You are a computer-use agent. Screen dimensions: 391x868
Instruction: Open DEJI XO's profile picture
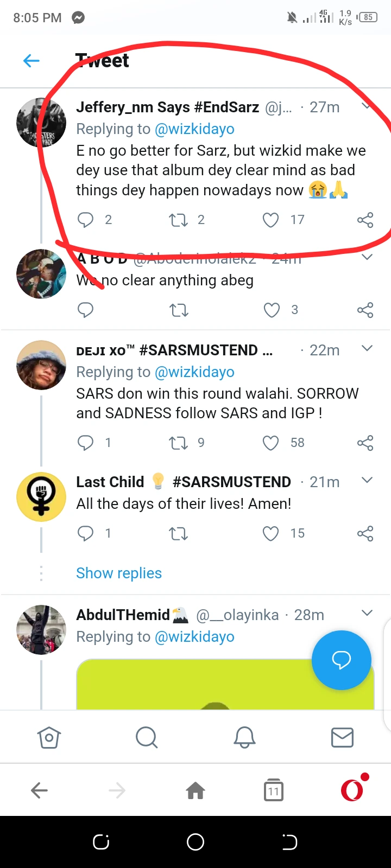tap(41, 365)
